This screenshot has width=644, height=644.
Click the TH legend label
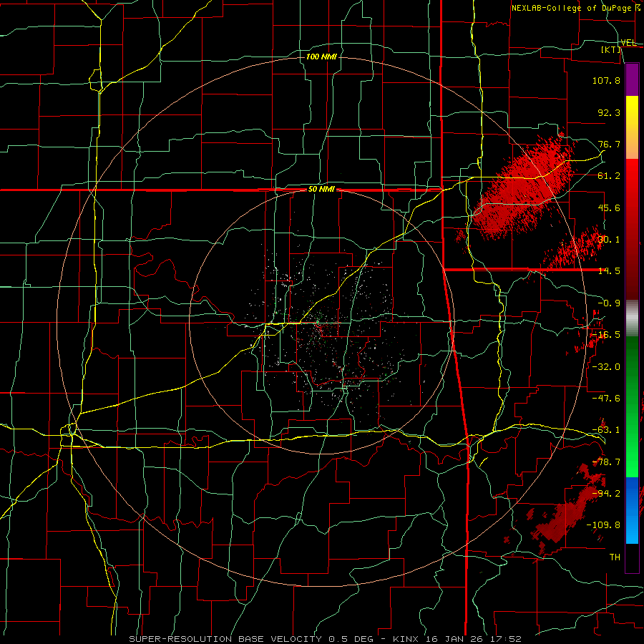point(615,557)
